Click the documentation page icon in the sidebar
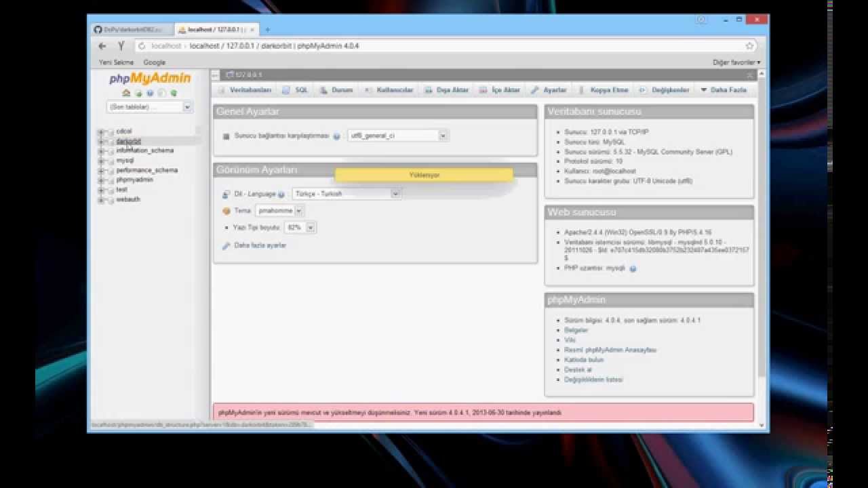 [161, 94]
